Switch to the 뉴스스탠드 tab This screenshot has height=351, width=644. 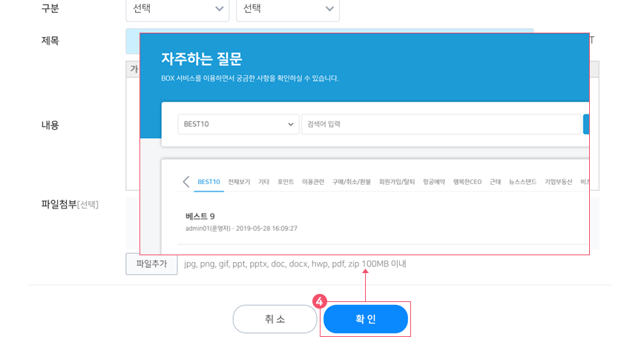[523, 182]
